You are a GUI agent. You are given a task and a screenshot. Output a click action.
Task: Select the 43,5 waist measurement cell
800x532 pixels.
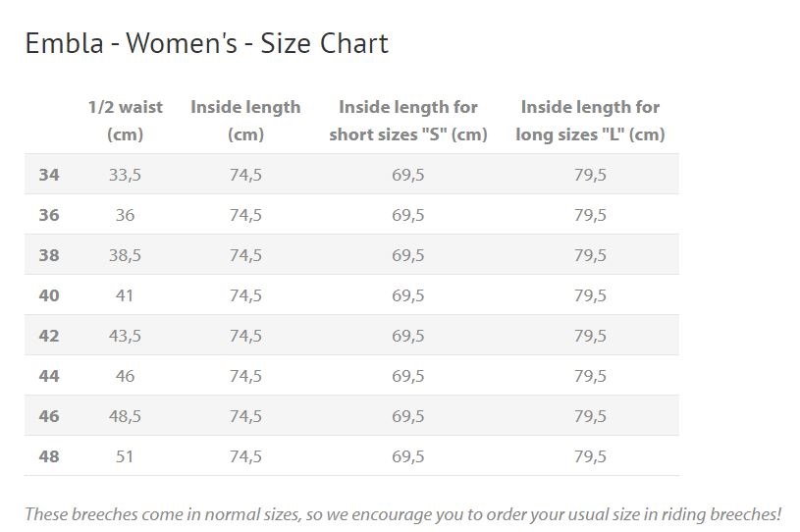click(x=125, y=336)
